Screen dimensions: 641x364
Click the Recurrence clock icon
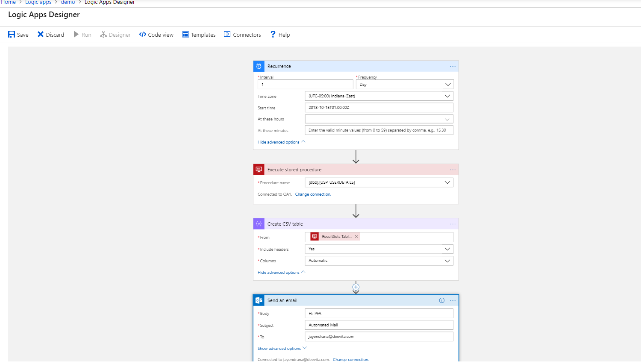point(259,66)
